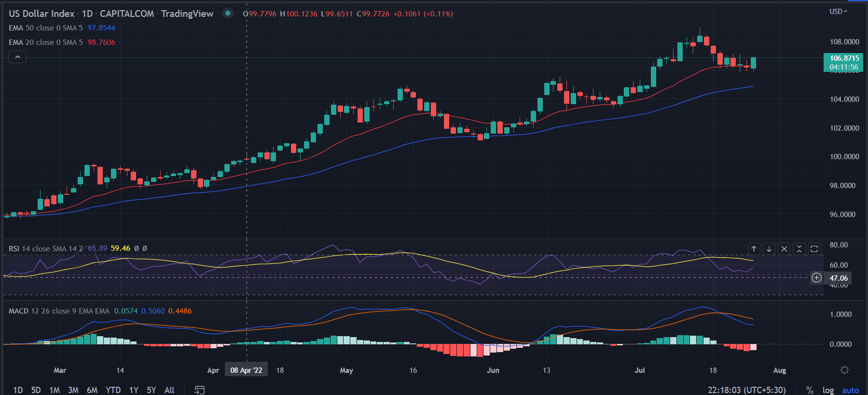Viewport: 868px width, 395px height.
Task: Open the timezone menu showing UTC+5:30
Action: (746, 390)
